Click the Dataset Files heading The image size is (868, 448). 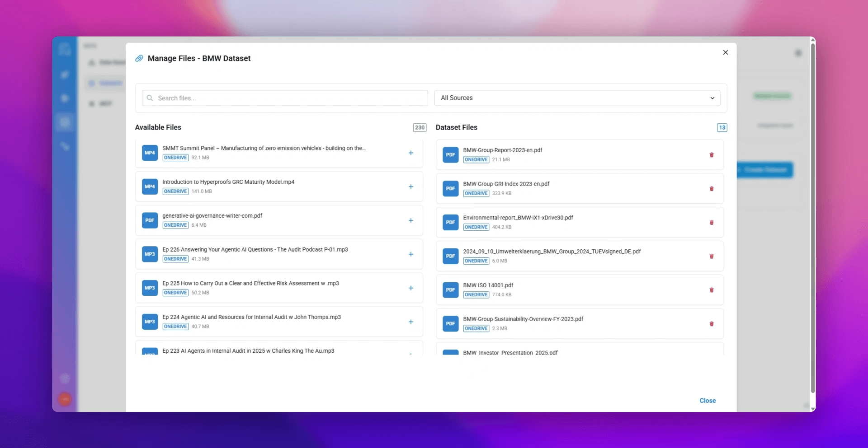point(457,127)
